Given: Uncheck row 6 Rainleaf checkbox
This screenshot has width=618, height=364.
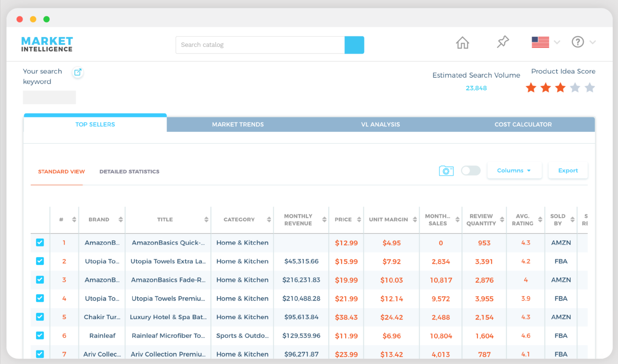Looking at the screenshot, I should click(40, 335).
